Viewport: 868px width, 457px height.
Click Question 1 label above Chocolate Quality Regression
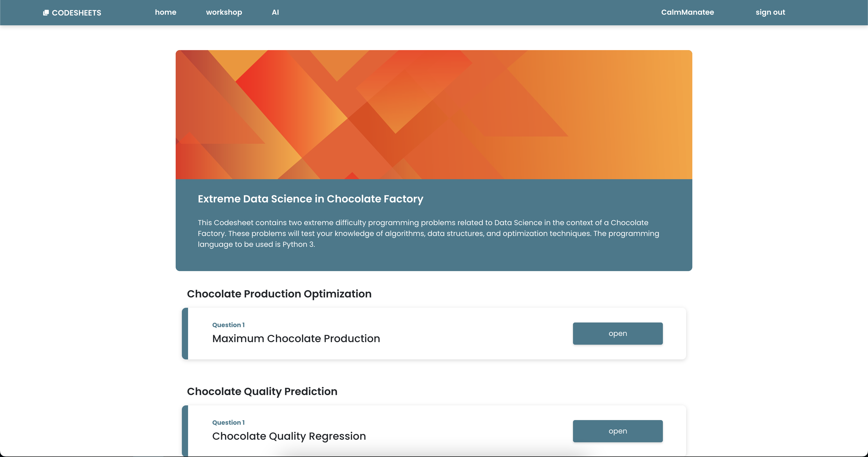[x=228, y=422]
